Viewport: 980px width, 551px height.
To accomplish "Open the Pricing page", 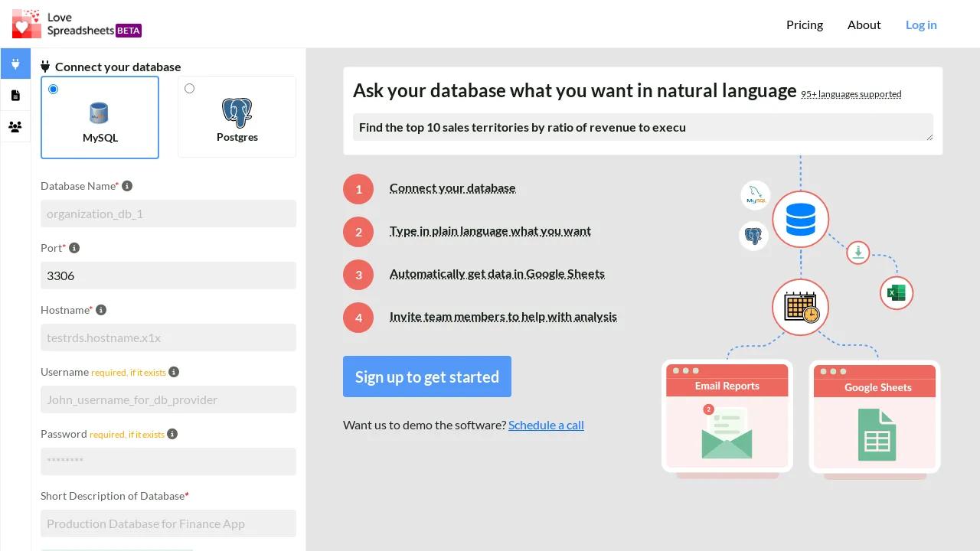I will pos(805,24).
